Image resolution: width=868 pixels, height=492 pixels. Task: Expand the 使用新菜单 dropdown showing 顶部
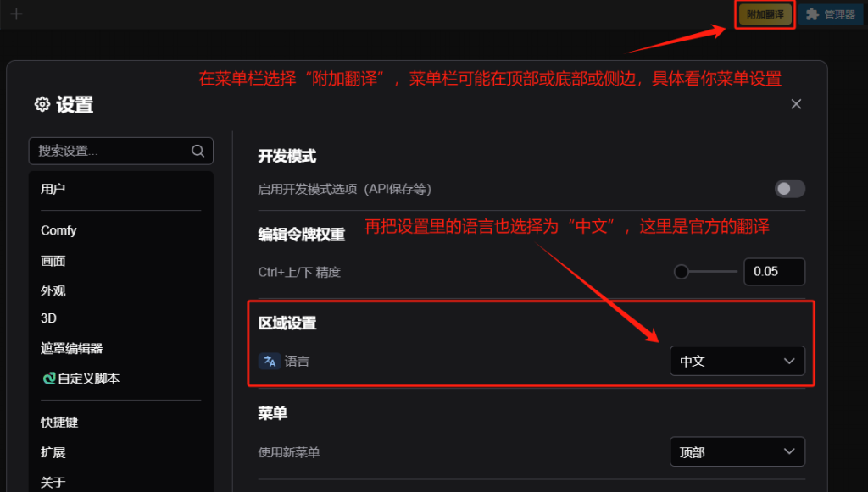(x=737, y=451)
